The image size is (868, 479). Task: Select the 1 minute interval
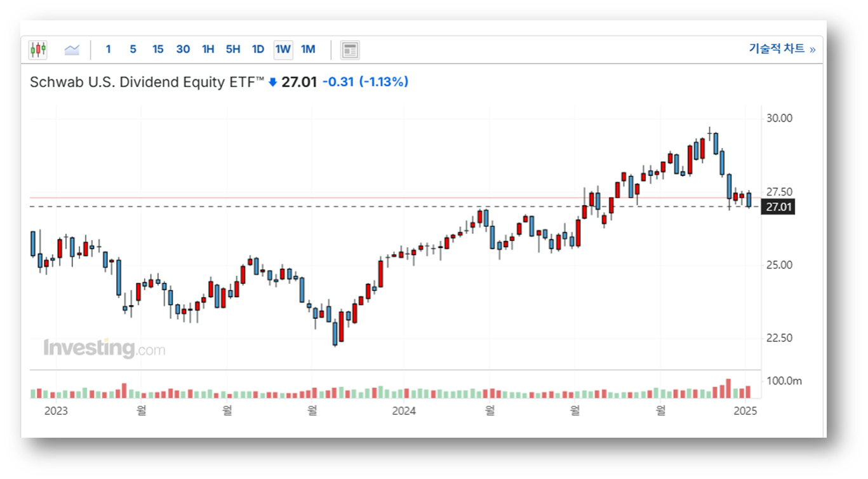tap(108, 49)
